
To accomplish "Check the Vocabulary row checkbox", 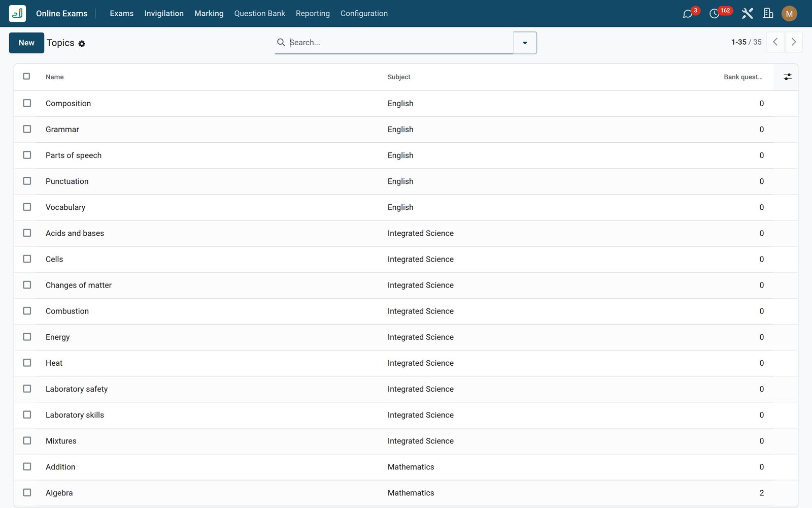I will (x=27, y=207).
